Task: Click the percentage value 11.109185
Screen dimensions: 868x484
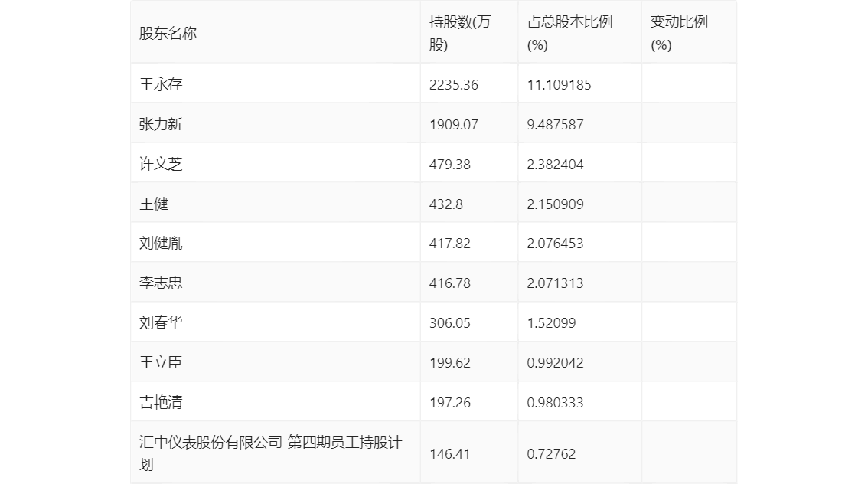Action: [x=559, y=85]
